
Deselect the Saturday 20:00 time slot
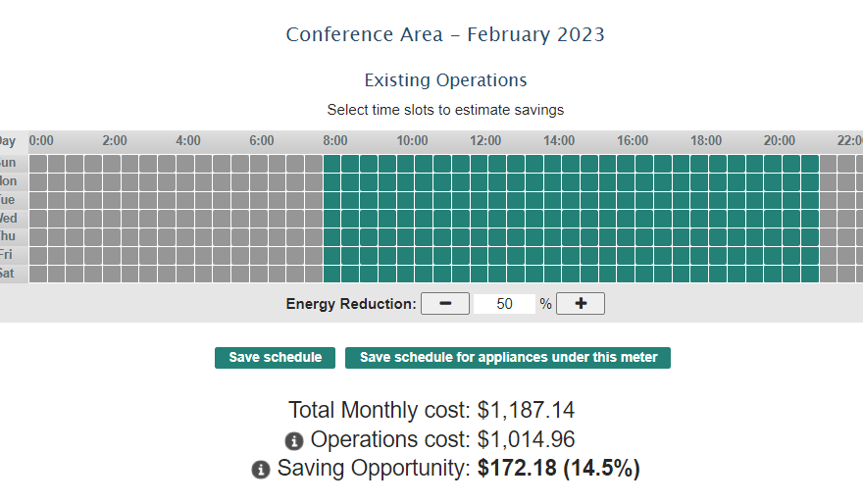(773, 274)
